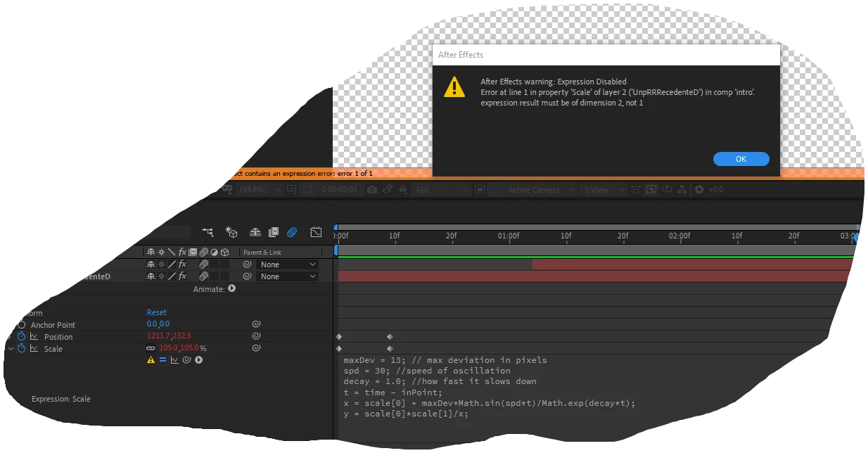Click parent pick whip of first layer
This screenshot has width=868, height=453.
tap(247, 264)
